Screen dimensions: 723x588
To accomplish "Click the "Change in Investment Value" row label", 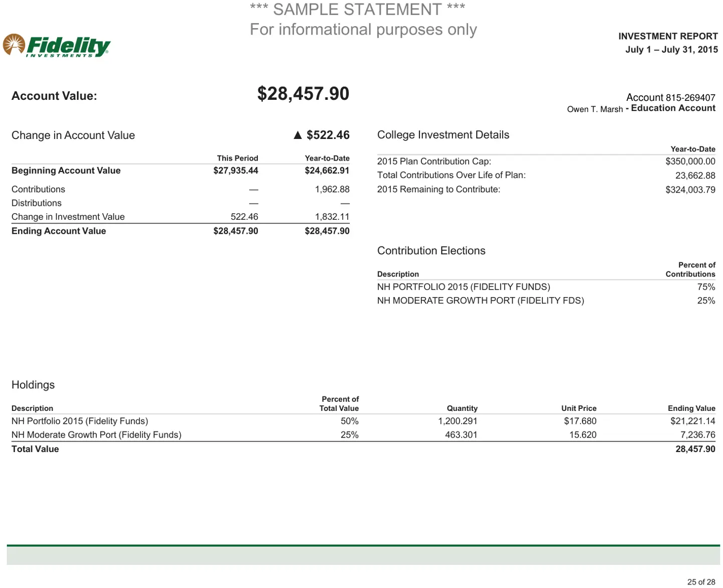I will (x=68, y=217).
